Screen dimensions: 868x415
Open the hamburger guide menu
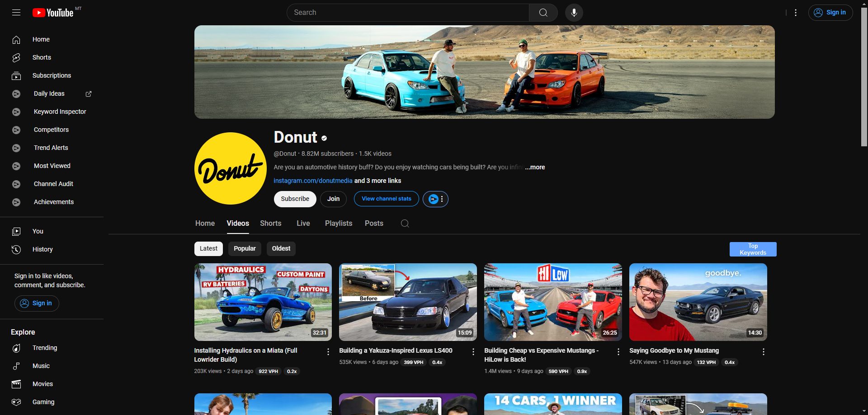tap(16, 13)
